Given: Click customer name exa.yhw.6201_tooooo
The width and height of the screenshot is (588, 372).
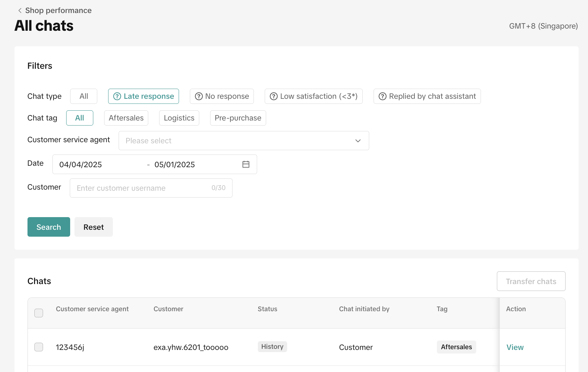Looking at the screenshot, I should (x=191, y=347).
